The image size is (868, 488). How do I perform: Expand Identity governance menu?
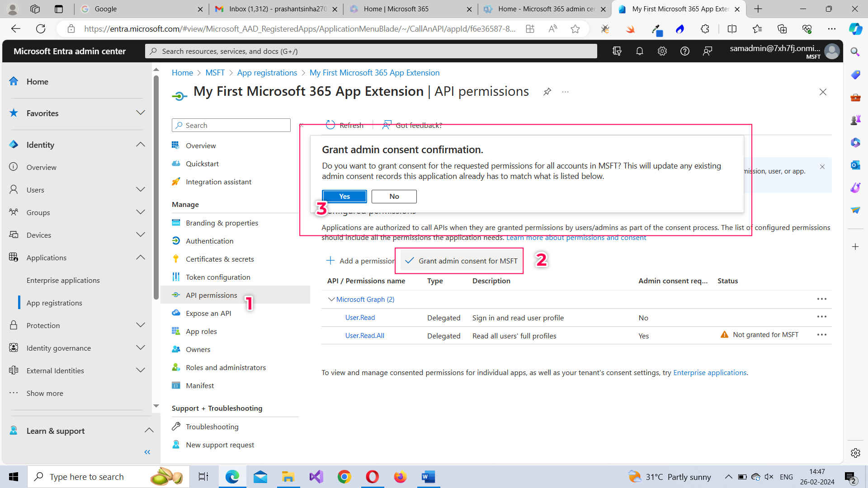point(141,348)
